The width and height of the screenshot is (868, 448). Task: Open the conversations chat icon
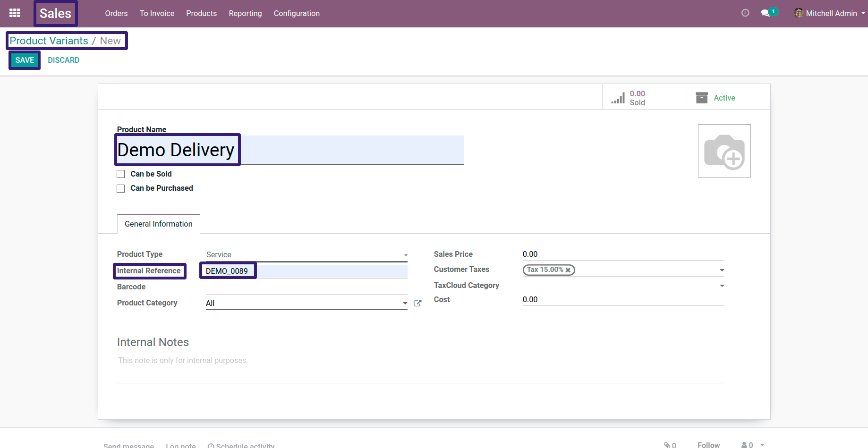pos(766,13)
